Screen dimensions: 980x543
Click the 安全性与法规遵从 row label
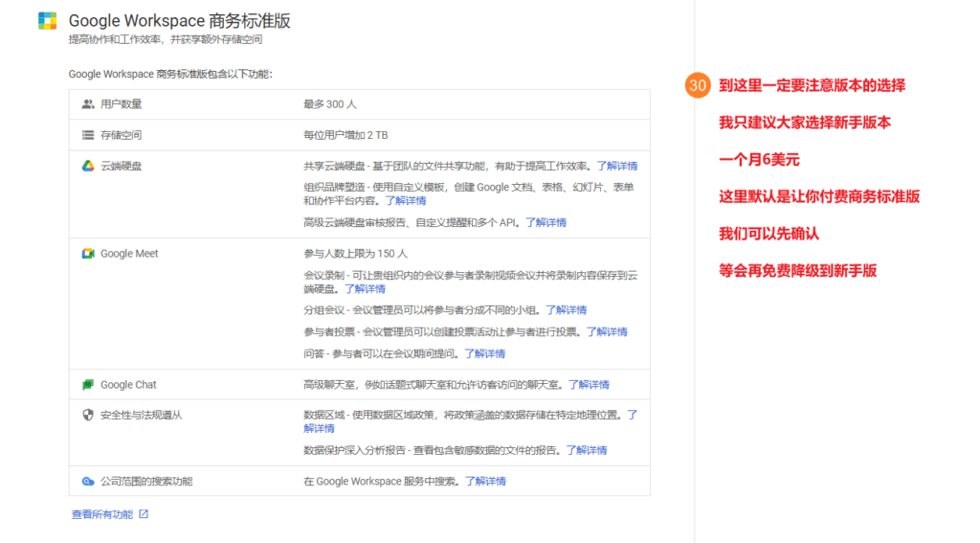[142, 415]
